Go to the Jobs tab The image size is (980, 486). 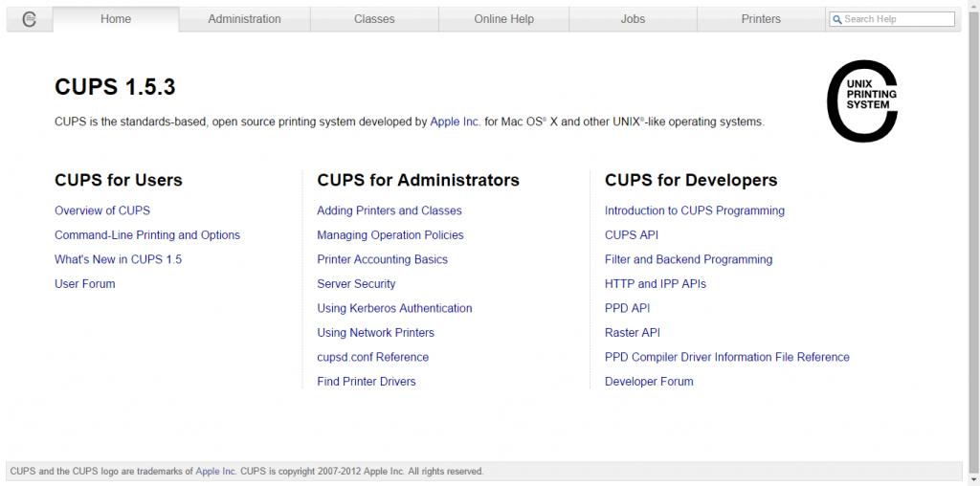tap(633, 19)
